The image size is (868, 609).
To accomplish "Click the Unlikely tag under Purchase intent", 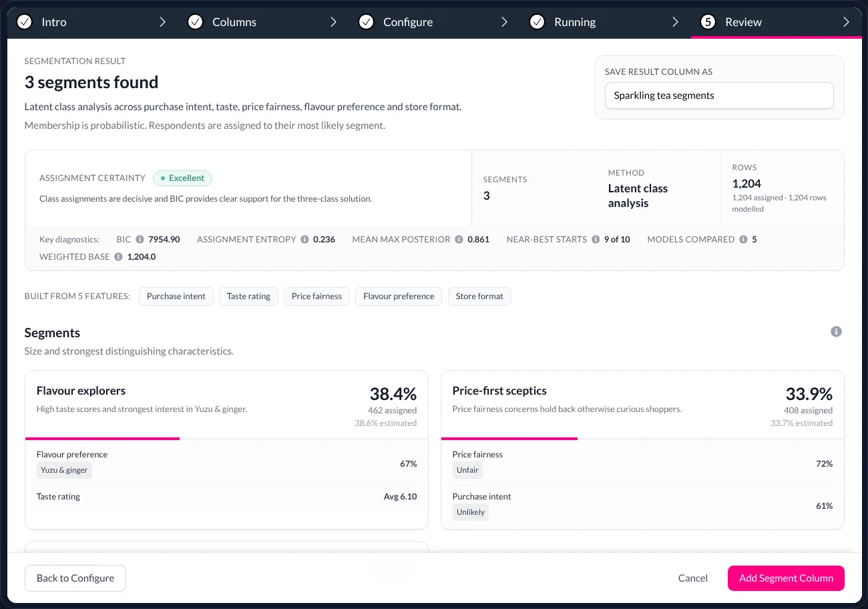I will pos(471,512).
